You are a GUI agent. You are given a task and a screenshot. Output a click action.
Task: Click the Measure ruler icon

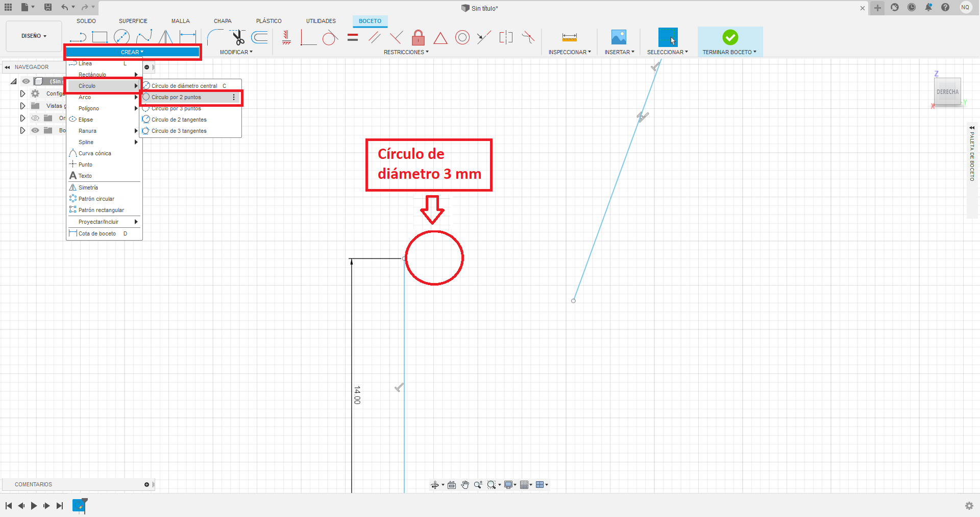point(570,37)
